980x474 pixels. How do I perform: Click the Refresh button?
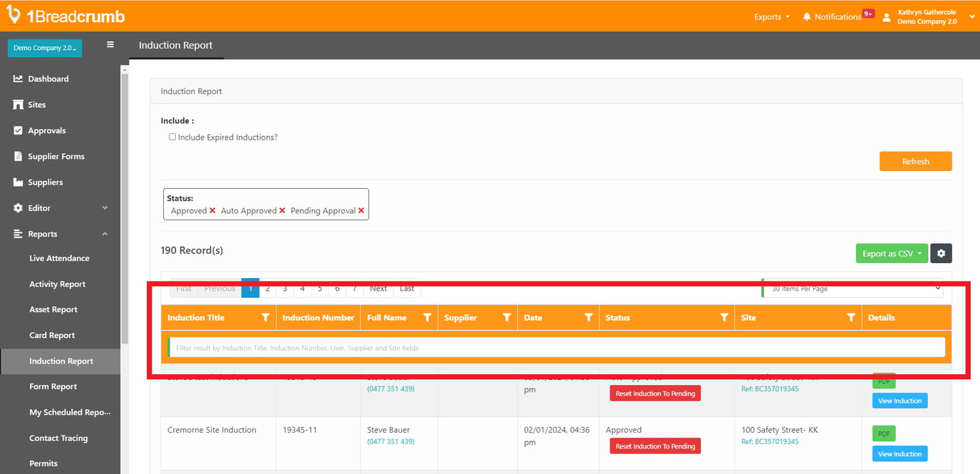tap(915, 161)
